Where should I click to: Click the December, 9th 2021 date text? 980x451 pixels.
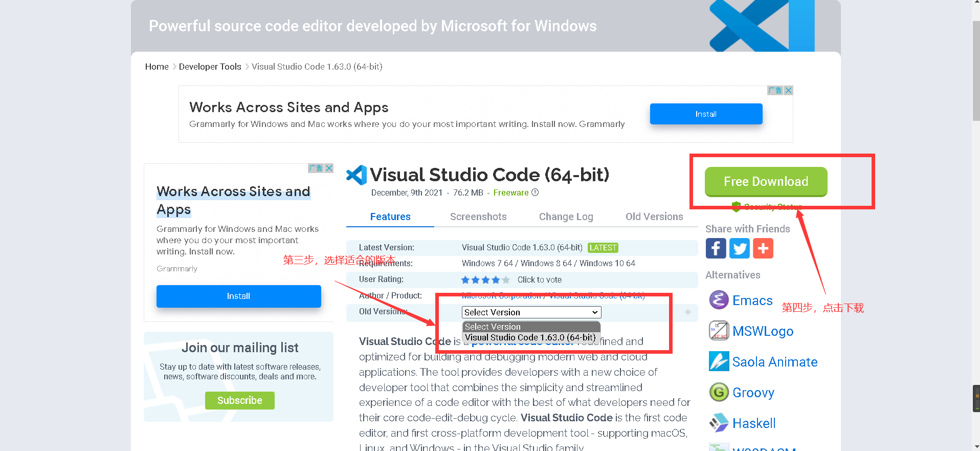[x=407, y=192]
